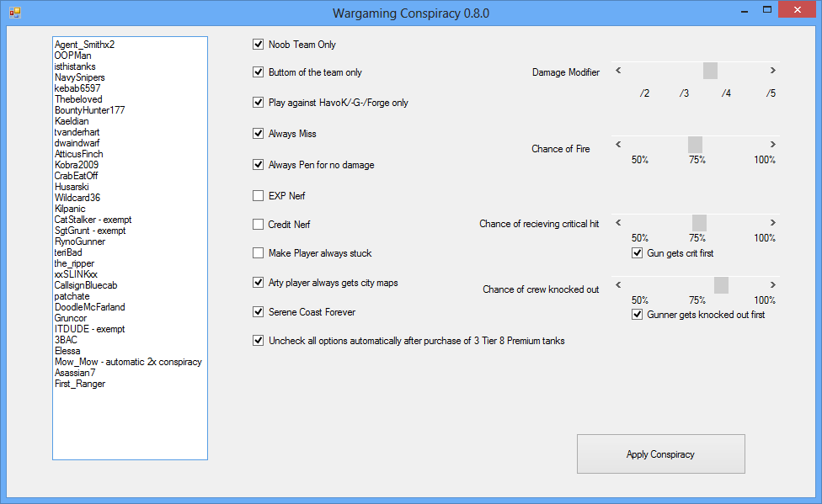The image size is (822, 504).
Task: Click Chance of Fire right arrow
Action: [772, 144]
